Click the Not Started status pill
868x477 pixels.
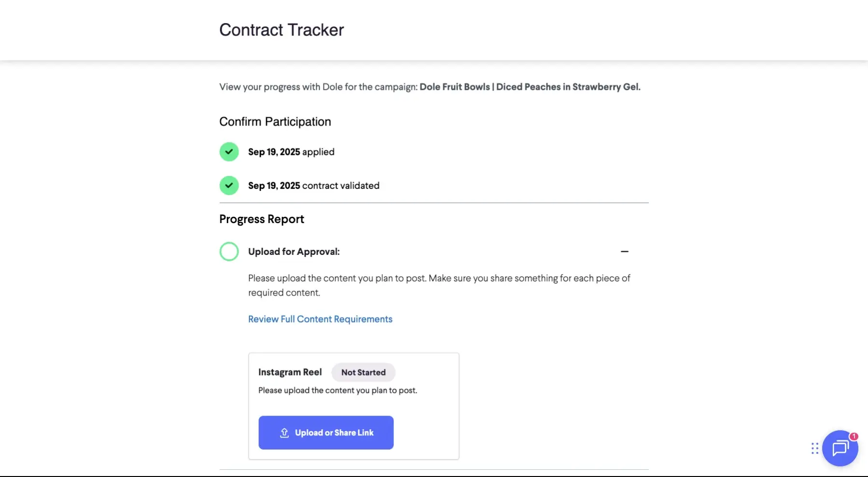(x=364, y=372)
